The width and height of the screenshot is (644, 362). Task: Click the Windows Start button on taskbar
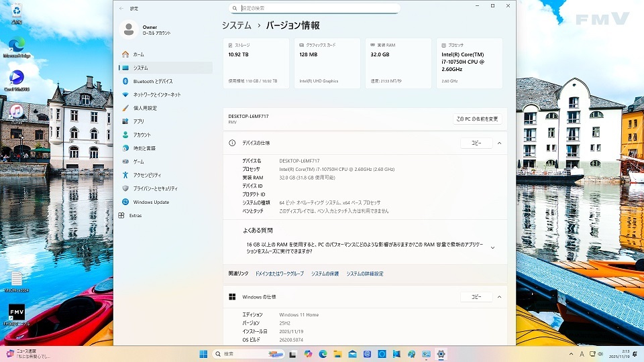[x=203, y=353]
